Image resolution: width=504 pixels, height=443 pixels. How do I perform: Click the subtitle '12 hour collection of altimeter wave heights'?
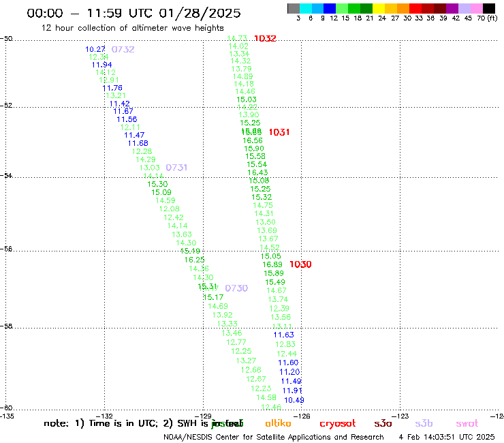click(132, 28)
